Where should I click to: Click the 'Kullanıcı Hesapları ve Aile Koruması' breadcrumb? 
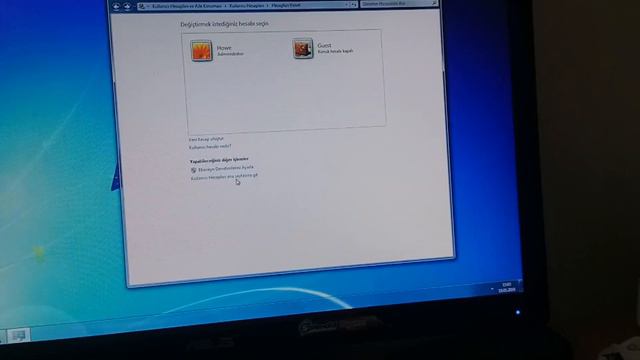click(x=187, y=6)
